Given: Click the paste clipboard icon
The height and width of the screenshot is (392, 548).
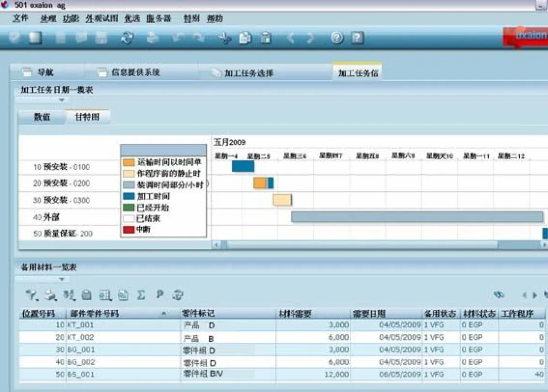Looking at the screenshot, I should pos(266,38).
